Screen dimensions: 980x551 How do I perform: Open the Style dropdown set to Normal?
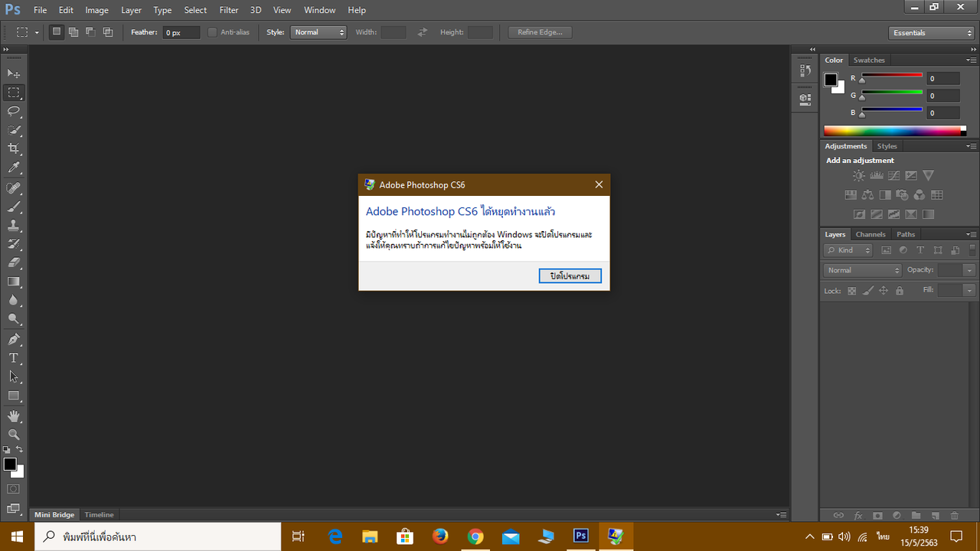point(318,32)
